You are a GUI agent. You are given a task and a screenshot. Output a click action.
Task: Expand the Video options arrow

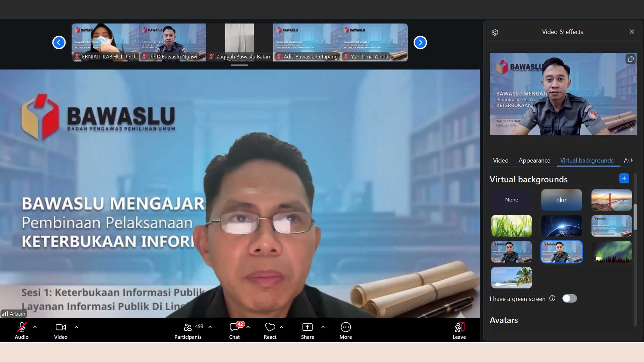(x=76, y=327)
